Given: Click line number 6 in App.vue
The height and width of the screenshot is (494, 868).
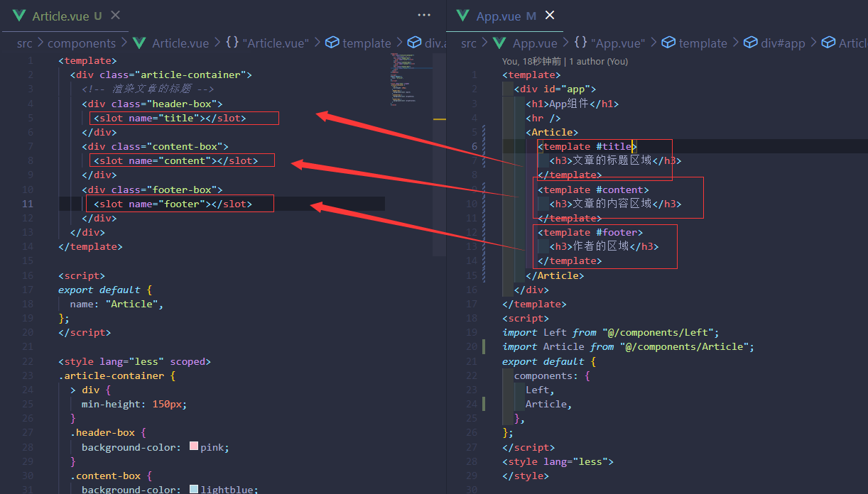Looking at the screenshot, I should pyautogui.click(x=474, y=146).
